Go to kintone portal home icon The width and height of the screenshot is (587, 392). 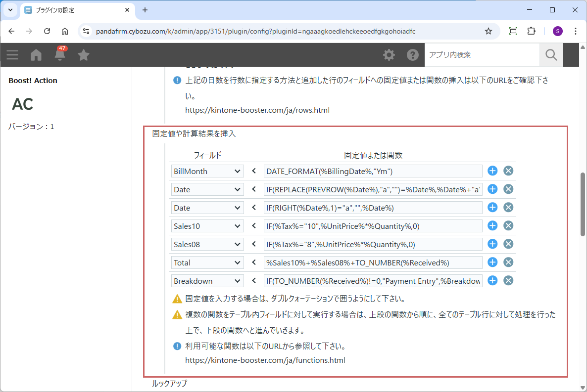[36, 55]
